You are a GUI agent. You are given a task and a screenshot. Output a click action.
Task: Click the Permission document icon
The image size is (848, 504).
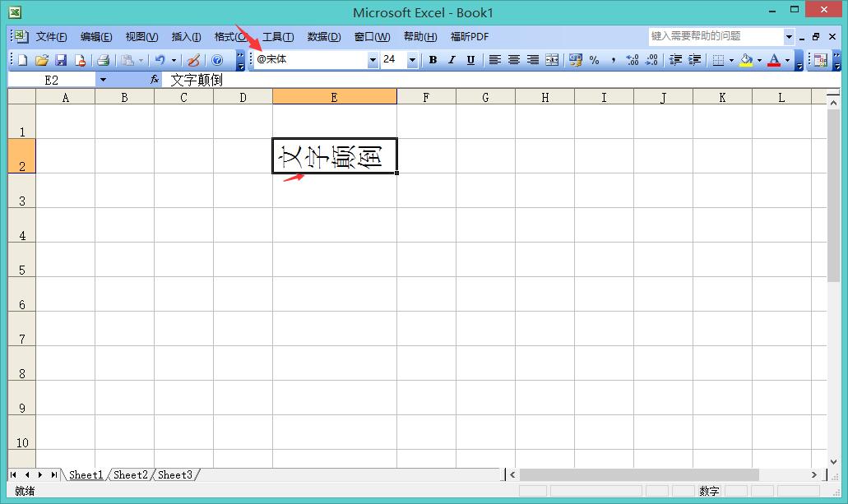(80, 60)
